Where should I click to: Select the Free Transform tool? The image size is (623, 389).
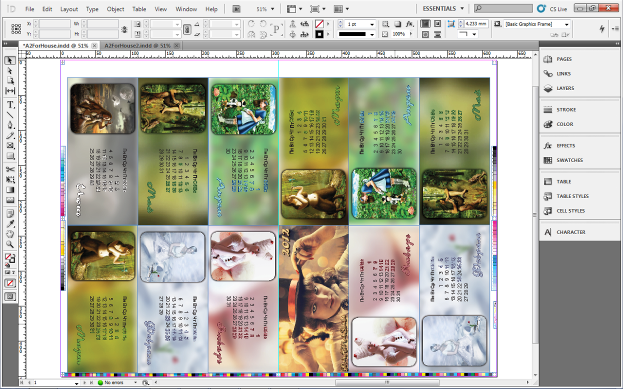(x=10, y=180)
